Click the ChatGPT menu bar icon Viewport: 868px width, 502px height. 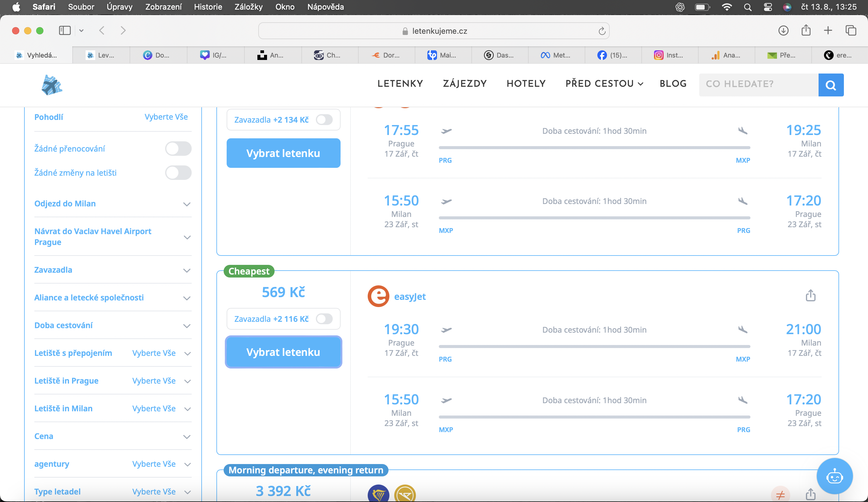680,7
